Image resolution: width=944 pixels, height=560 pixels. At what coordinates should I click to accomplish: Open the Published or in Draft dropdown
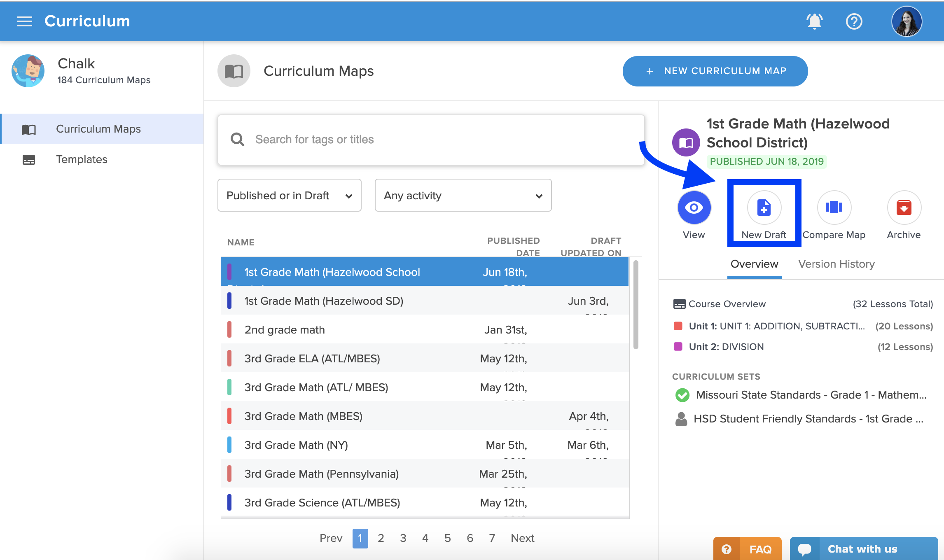(x=289, y=196)
